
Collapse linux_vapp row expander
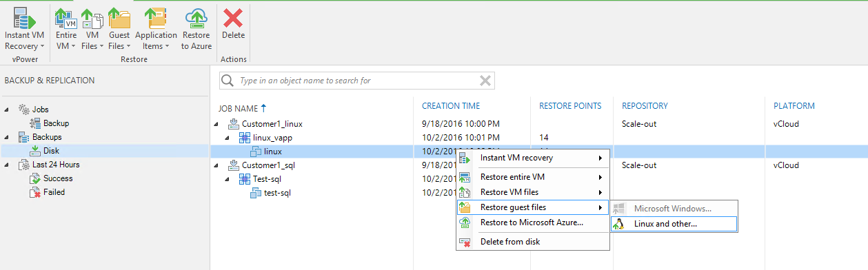[228, 138]
